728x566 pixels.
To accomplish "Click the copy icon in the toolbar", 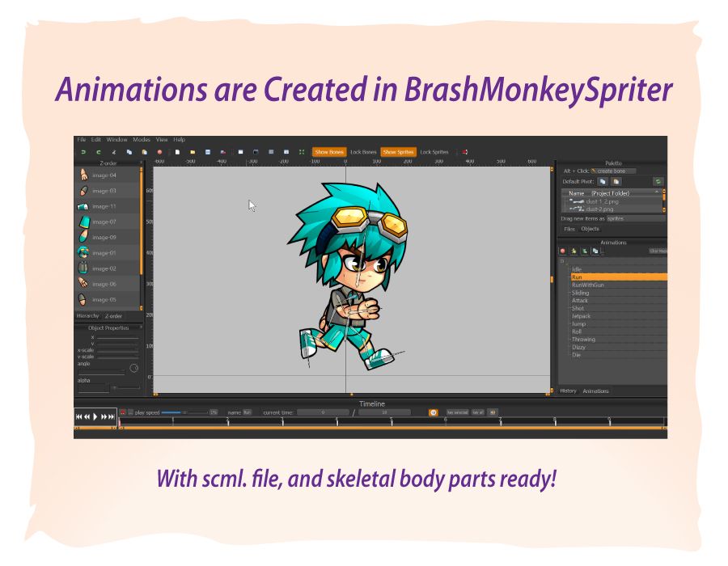I will coord(129,152).
